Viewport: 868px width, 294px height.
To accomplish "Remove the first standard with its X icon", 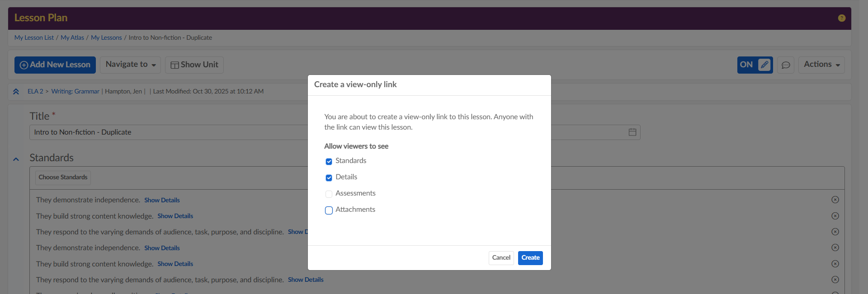I will [x=835, y=200].
